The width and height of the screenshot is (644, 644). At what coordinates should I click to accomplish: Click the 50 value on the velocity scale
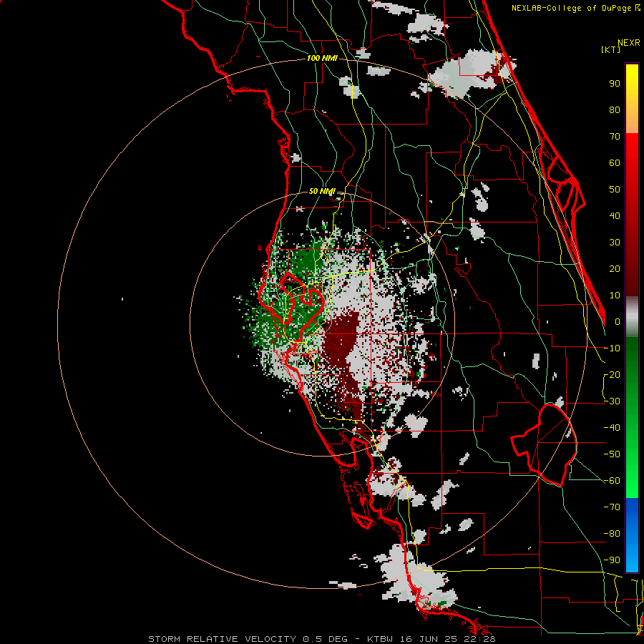tap(615, 190)
